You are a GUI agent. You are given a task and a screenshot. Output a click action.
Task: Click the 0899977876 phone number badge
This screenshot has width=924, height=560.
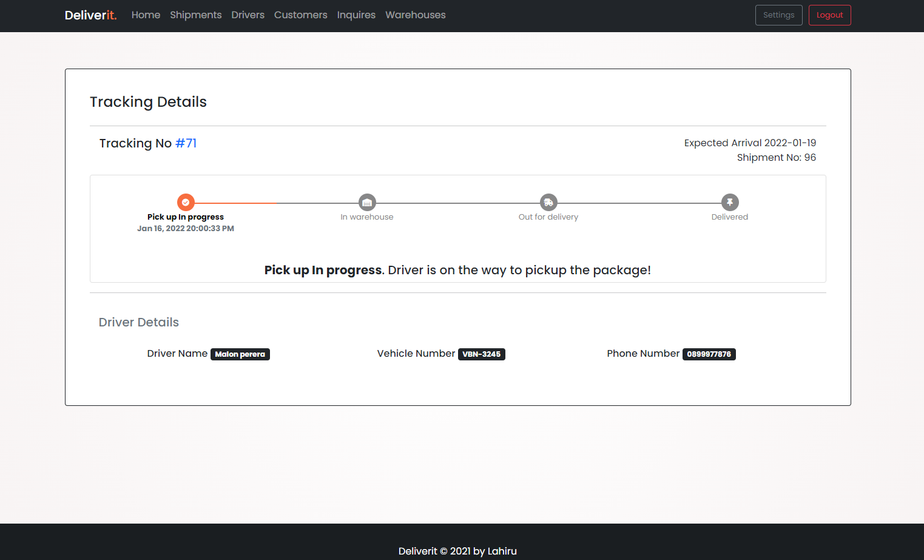click(x=709, y=354)
